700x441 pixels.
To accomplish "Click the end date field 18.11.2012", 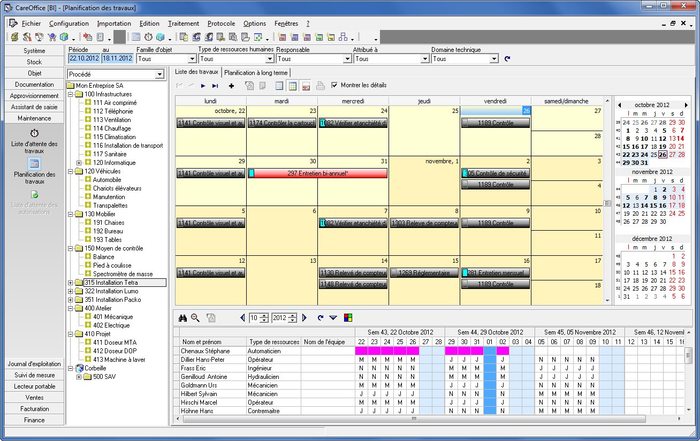I will pos(117,58).
